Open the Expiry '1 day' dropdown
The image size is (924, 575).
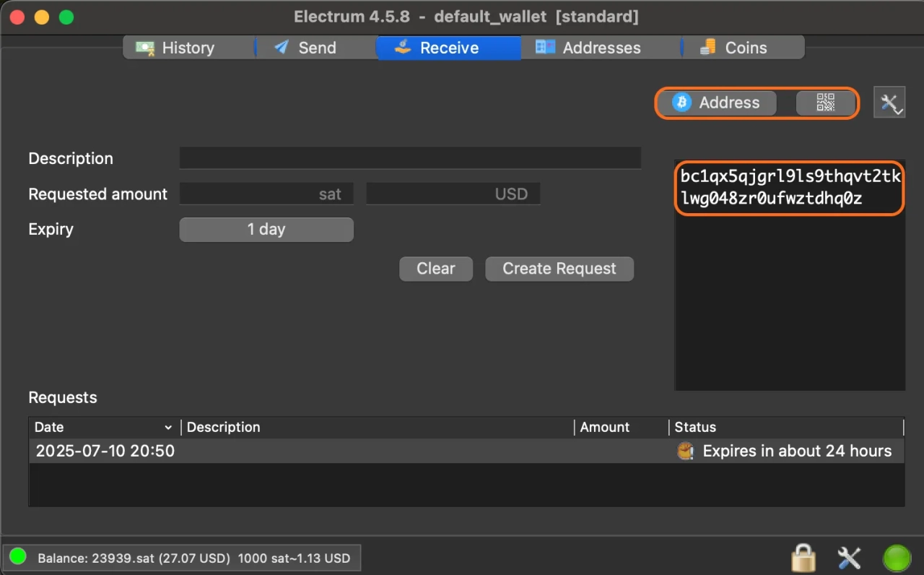[x=266, y=230]
